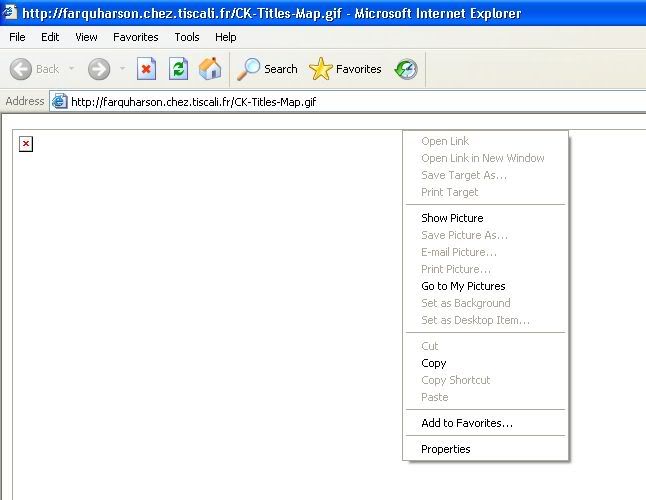Screen dimensions: 646x500
Task: Choose Go to My Pictures
Action: [485, 286]
